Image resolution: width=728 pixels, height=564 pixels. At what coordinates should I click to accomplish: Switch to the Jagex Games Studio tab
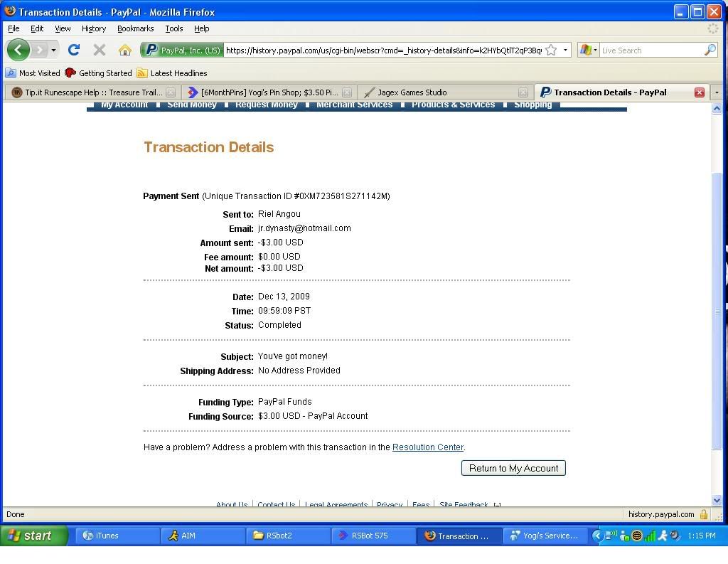tap(412, 92)
